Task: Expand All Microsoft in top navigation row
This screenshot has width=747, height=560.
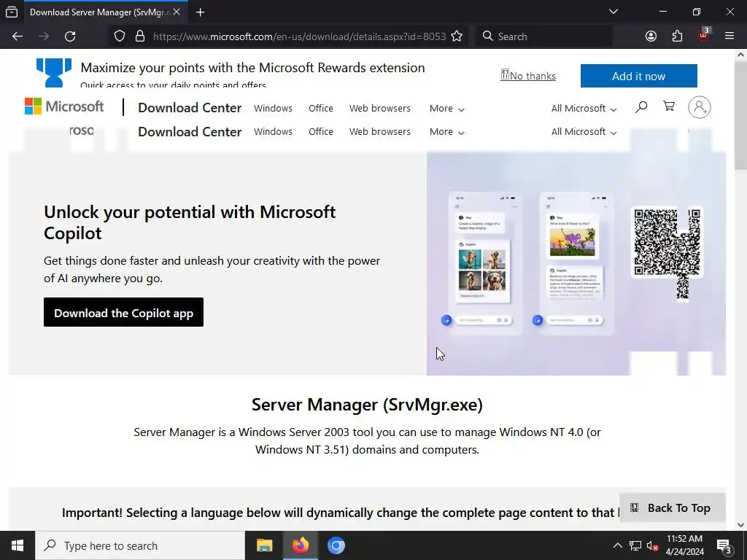Action: 584,109
